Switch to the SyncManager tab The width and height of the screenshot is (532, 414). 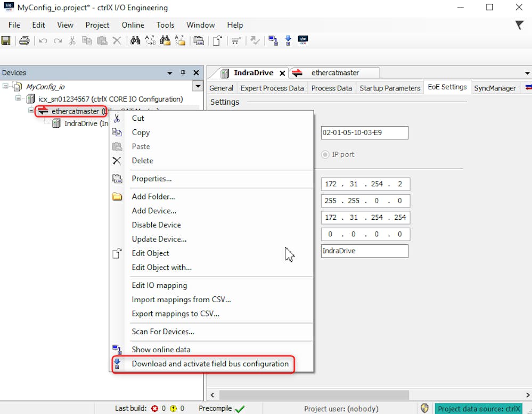pos(495,88)
